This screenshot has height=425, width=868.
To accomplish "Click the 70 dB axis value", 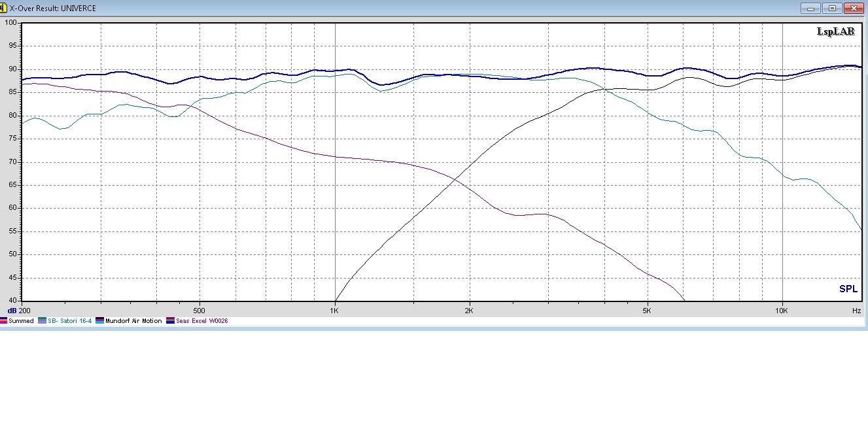I will click(x=12, y=162).
